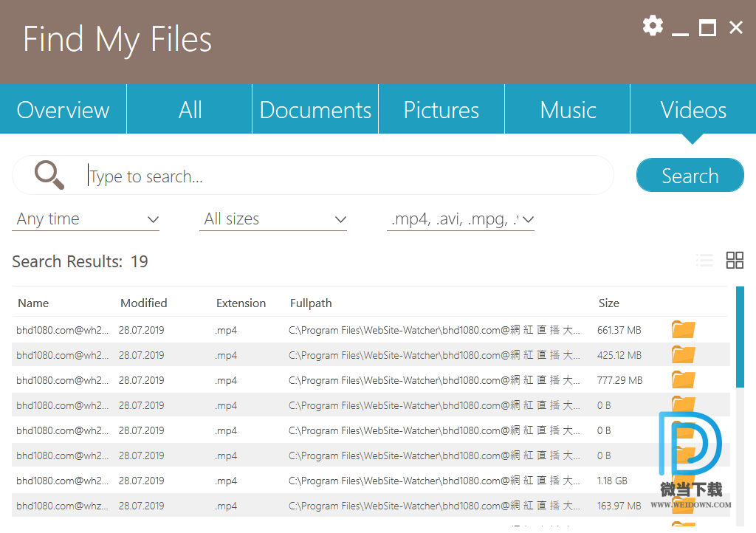The height and width of the screenshot is (533, 756).
Task: Switch to the Music tab
Action: pos(568,109)
